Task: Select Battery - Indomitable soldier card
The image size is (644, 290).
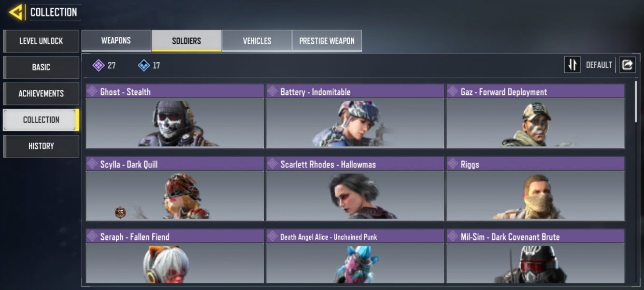Action: (355, 116)
